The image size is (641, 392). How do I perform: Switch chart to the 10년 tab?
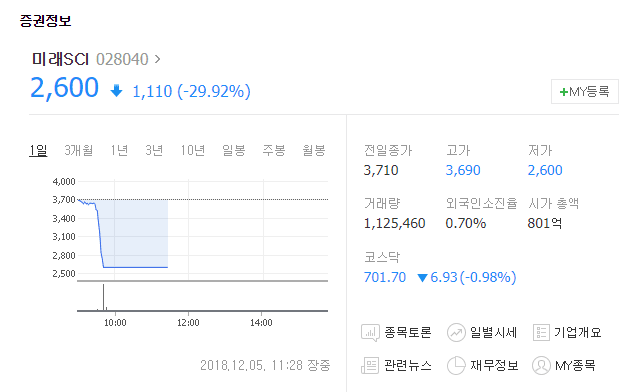[193, 150]
